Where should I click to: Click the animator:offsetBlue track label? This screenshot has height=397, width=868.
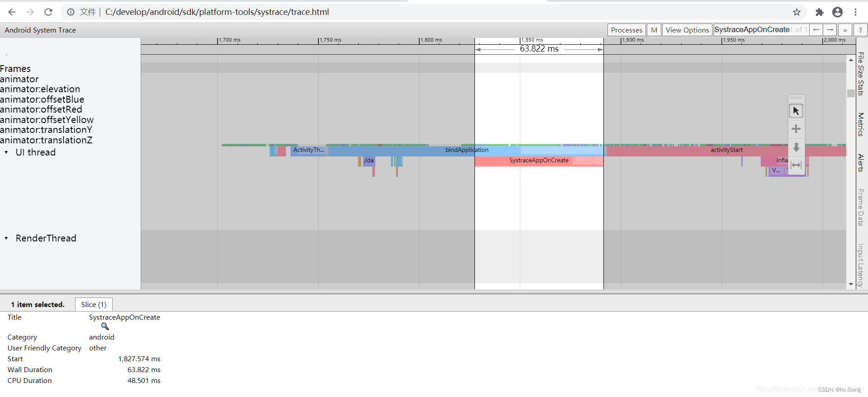click(x=42, y=99)
